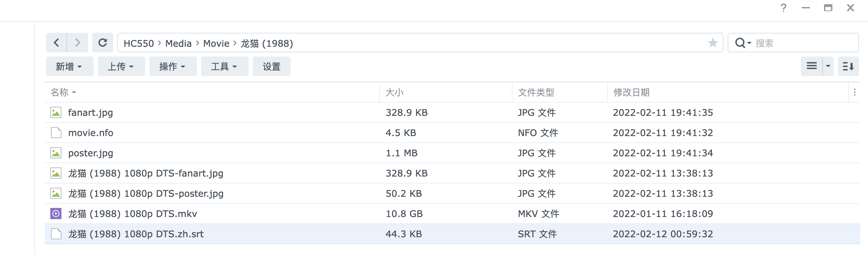The image size is (868, 254).
Task: Open the 操作 dropdown menu
Action: point(173,66)
